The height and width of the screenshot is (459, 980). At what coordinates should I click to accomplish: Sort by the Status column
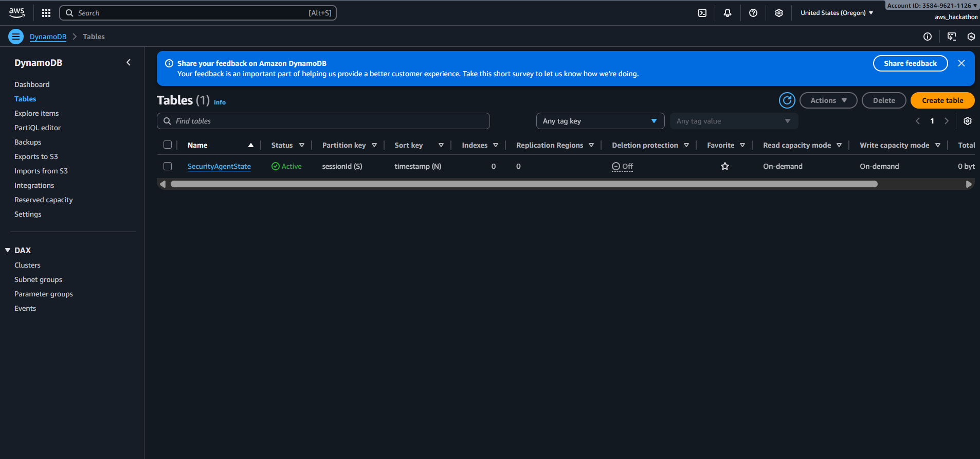click(x=302, y=145)
